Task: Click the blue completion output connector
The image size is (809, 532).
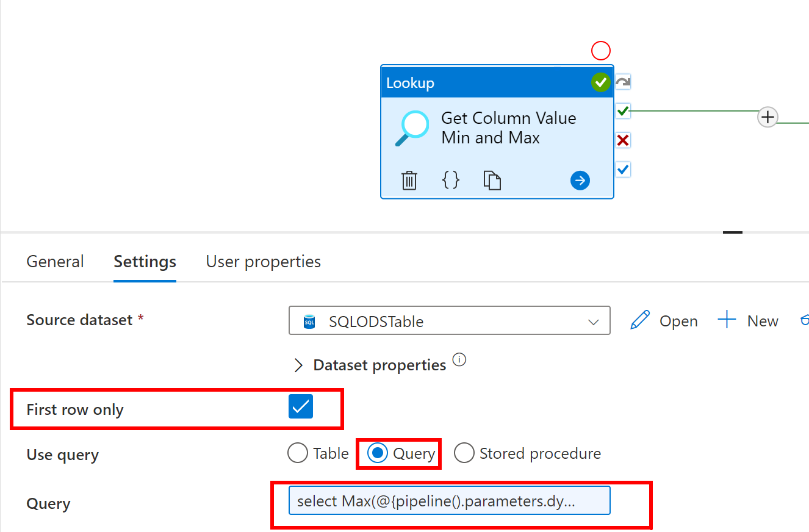Action: 622,169
